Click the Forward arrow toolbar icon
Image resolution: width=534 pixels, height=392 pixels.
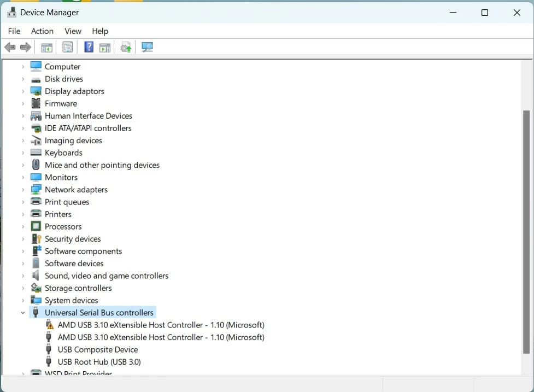tap(26, 47)
